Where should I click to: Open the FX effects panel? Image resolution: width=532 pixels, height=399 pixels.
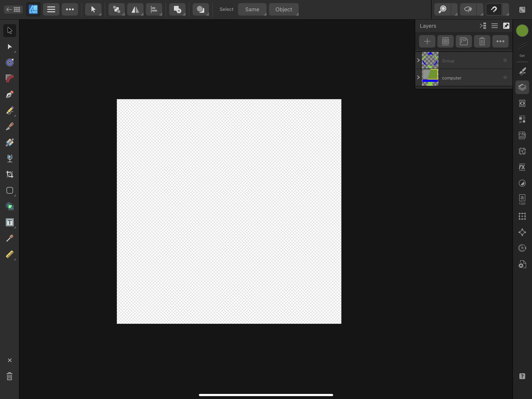click(x=522, y=167)
